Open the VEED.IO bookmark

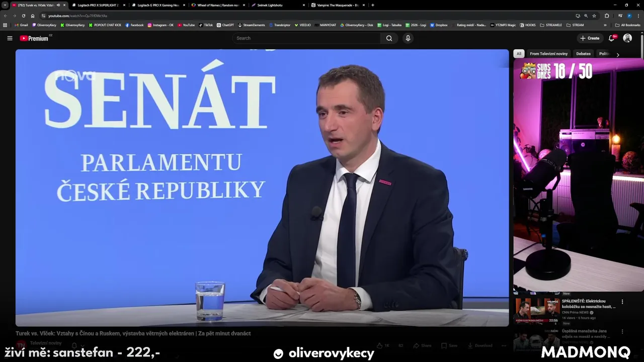303,25
